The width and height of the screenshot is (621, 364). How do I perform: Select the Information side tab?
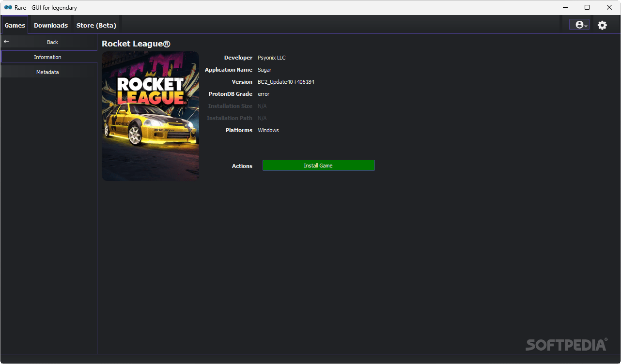click(x=49, y=57)
